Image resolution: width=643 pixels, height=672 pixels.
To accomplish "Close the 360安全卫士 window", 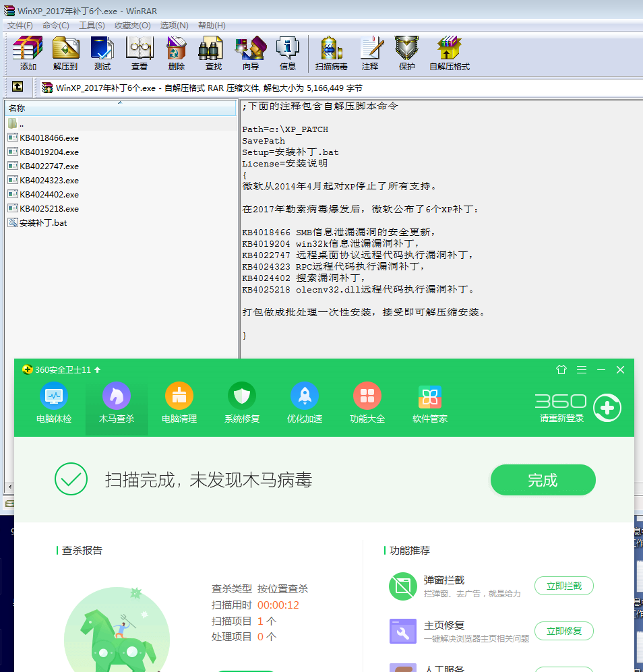I will pyautogui.click(x=620, y=369).
